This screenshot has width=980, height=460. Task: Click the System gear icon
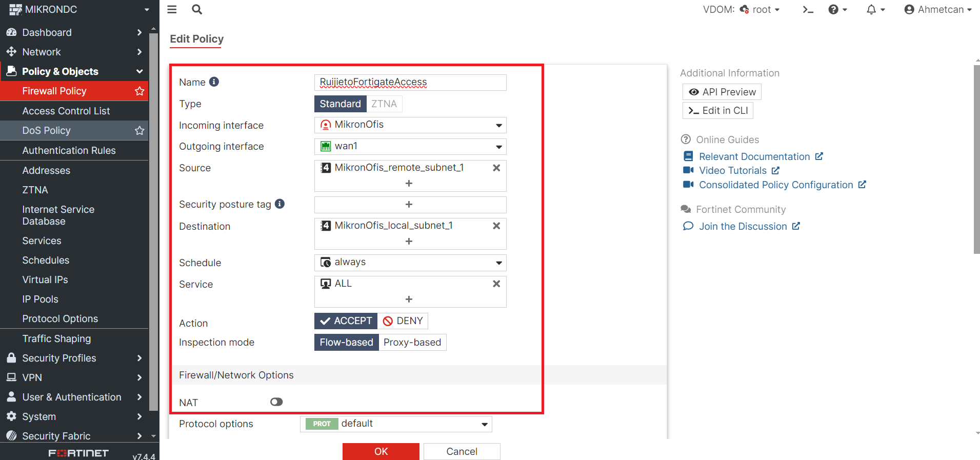(x=11, y=416)
